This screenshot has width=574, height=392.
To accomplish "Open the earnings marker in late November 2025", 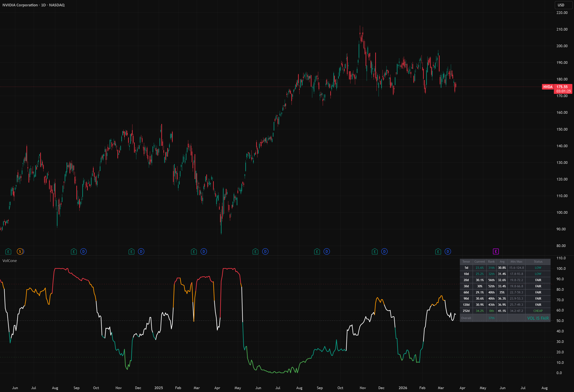I will click(375, 252).
